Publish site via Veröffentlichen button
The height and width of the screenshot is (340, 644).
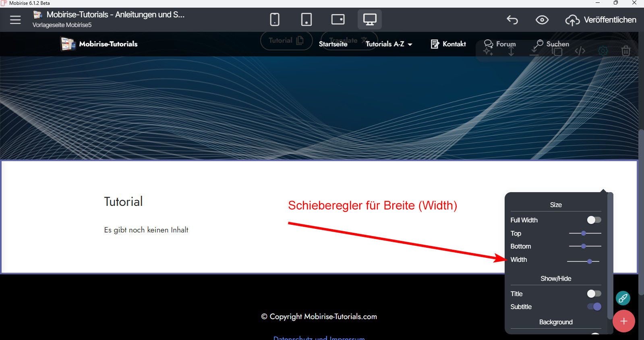[601, 20]
